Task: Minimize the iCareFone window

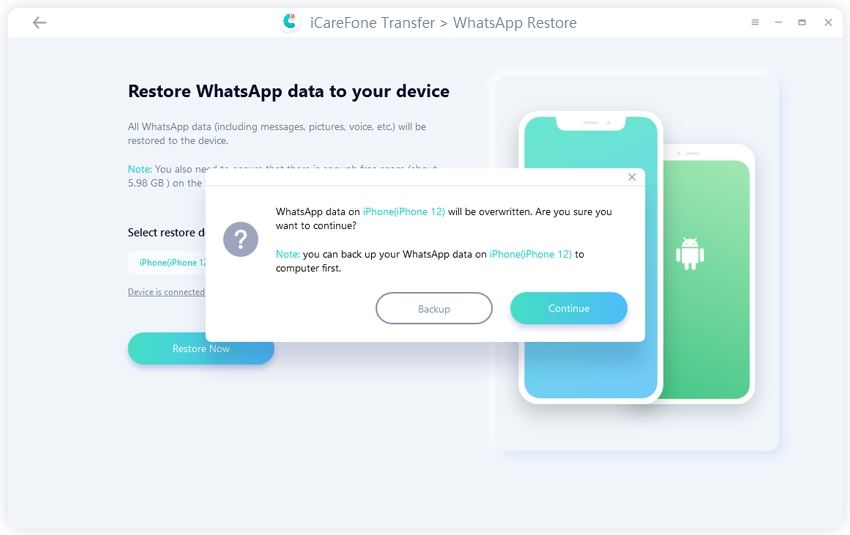Action: click(x=778, y=22)
